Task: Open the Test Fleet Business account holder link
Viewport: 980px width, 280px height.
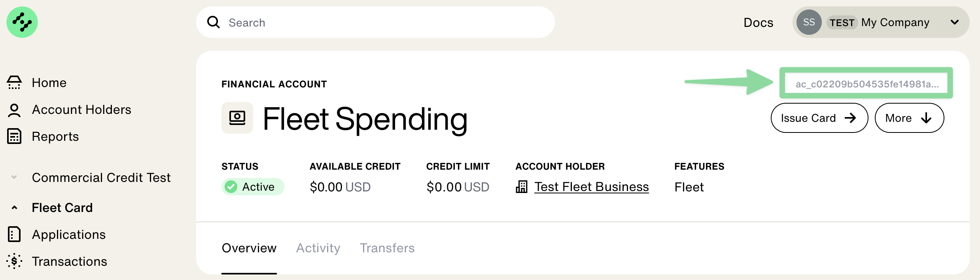Action: click(x=591, y=186)
